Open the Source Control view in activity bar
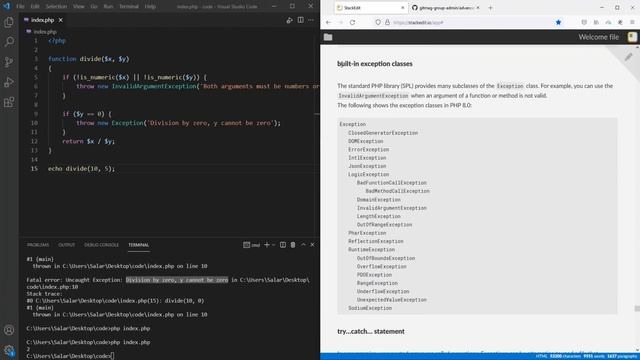Screen dimensions: 640x360 (x=9, y=62)
